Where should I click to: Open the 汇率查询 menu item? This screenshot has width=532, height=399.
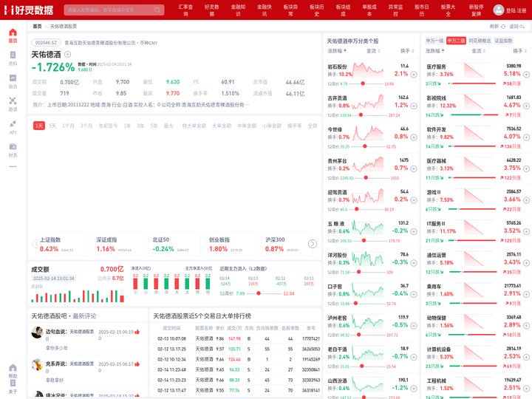pos(185,10)
